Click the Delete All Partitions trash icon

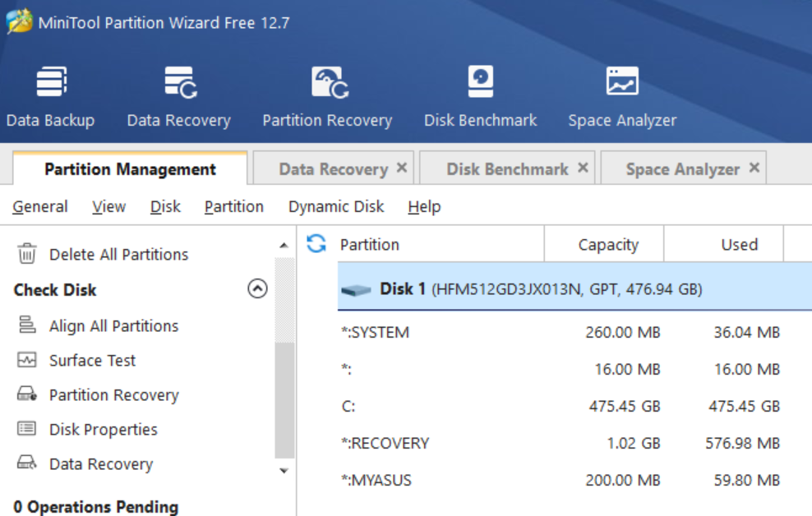pyautogui.click(x=27, y=254)
